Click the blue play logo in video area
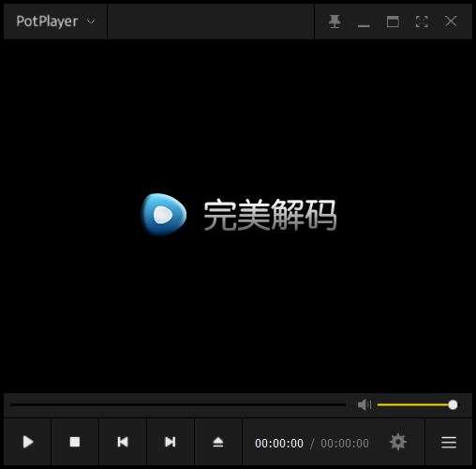 click(x=164, y=215)
